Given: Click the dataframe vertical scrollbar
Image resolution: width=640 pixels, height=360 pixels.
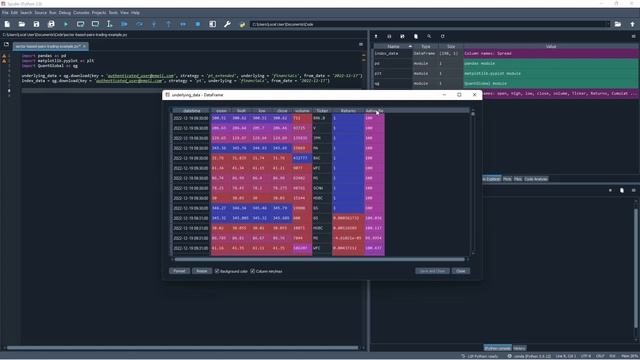Looking at the screenshot, I should pyautogui.click(x=473, y=183).
